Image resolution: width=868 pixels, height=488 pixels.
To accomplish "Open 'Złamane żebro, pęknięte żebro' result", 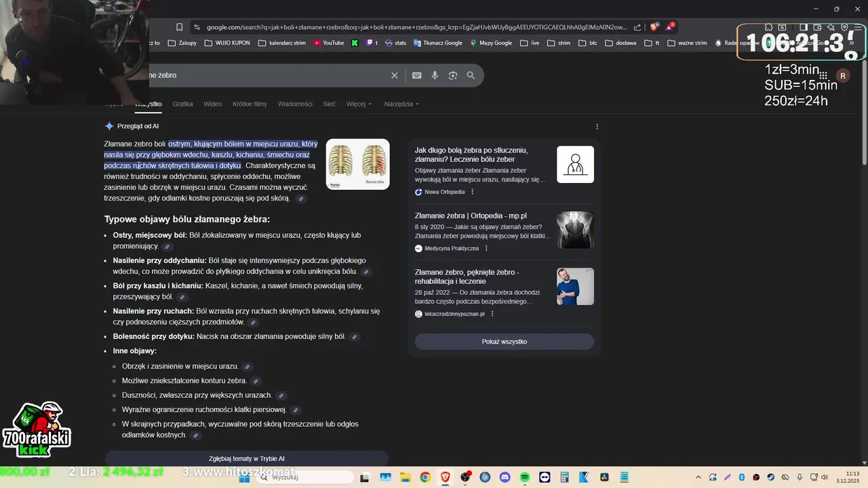I will (467, 277).
